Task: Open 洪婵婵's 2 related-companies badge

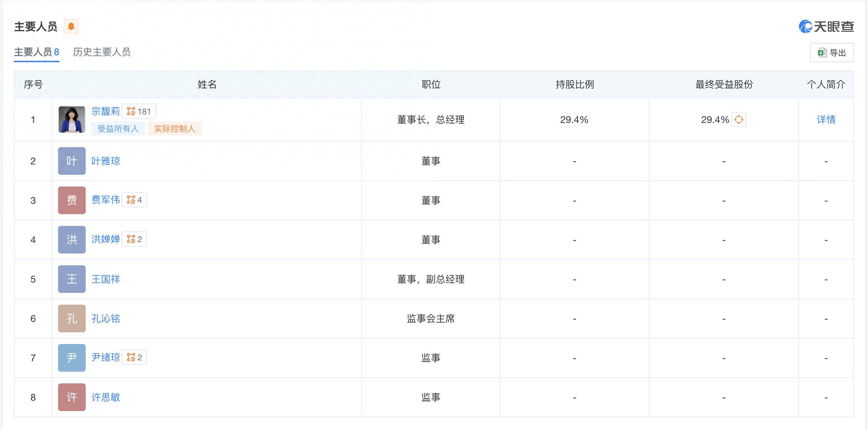Action: tap(134, 239)
